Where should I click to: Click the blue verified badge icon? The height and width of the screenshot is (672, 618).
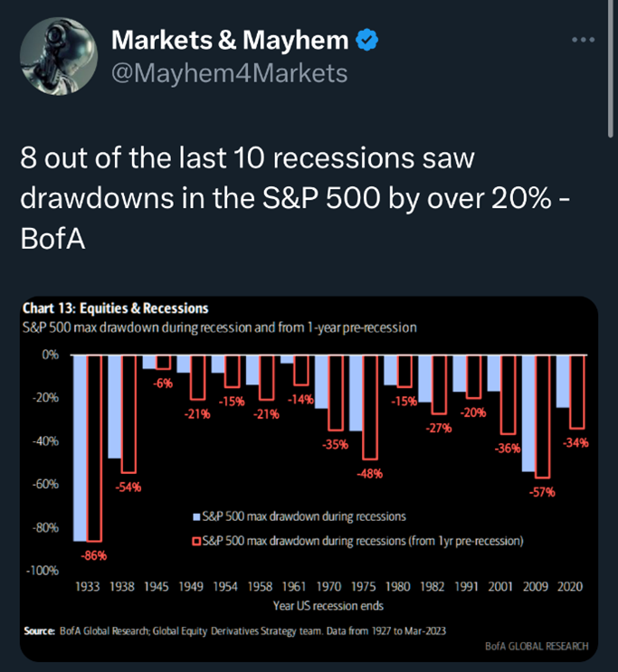366,40
